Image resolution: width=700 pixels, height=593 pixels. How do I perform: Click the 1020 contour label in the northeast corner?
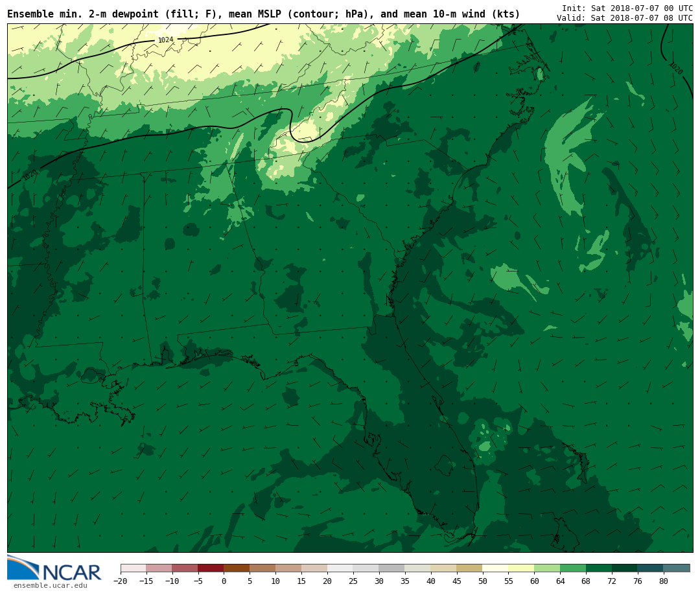click(675, 68)
